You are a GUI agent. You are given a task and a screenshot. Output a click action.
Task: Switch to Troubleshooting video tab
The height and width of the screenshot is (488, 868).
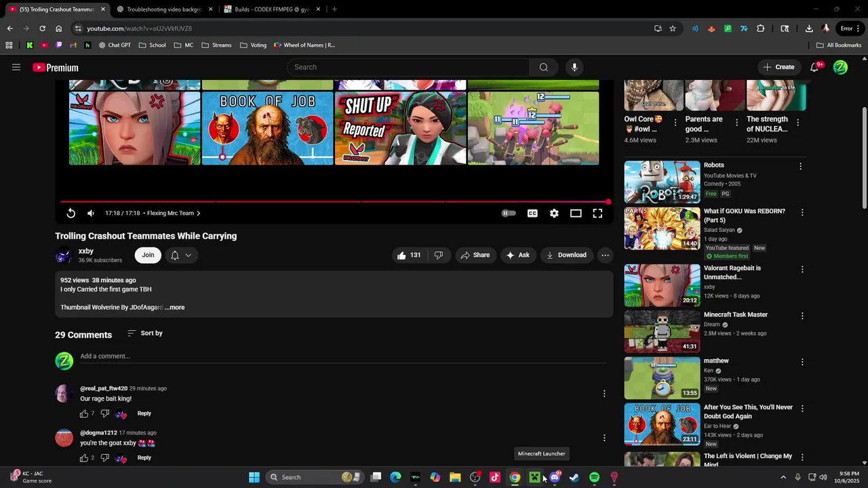click(163, 9)
